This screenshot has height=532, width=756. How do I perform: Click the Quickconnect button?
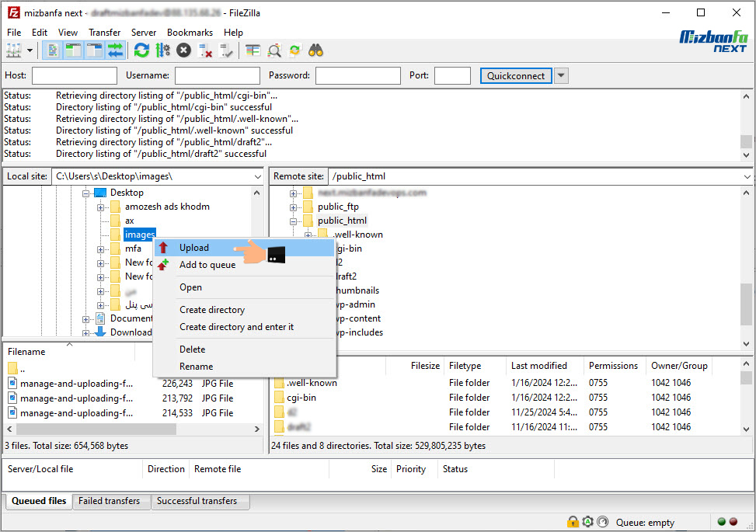(516, 75)
